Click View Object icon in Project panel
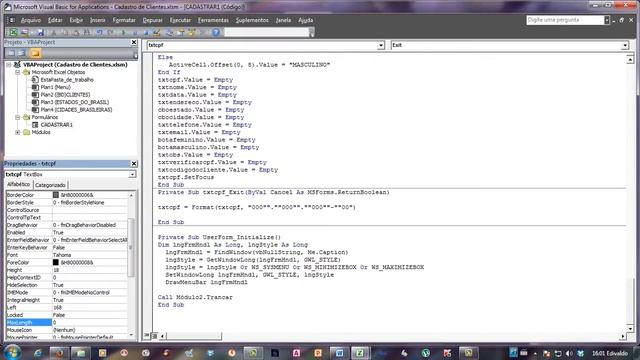This screenshot has height=360, width=640. pyautogui.click(x=22, y=53)
